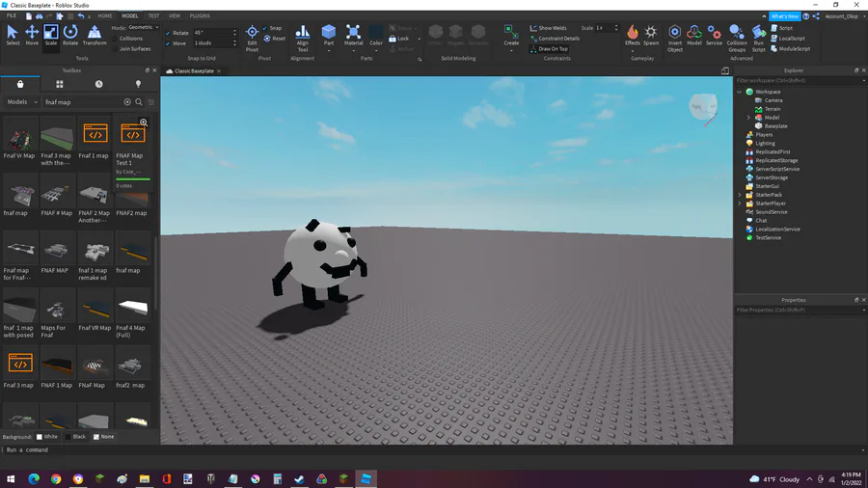Switch to the HOME ribbon tab
This screenshot has width=868, height=488.
tap(104, 16)
